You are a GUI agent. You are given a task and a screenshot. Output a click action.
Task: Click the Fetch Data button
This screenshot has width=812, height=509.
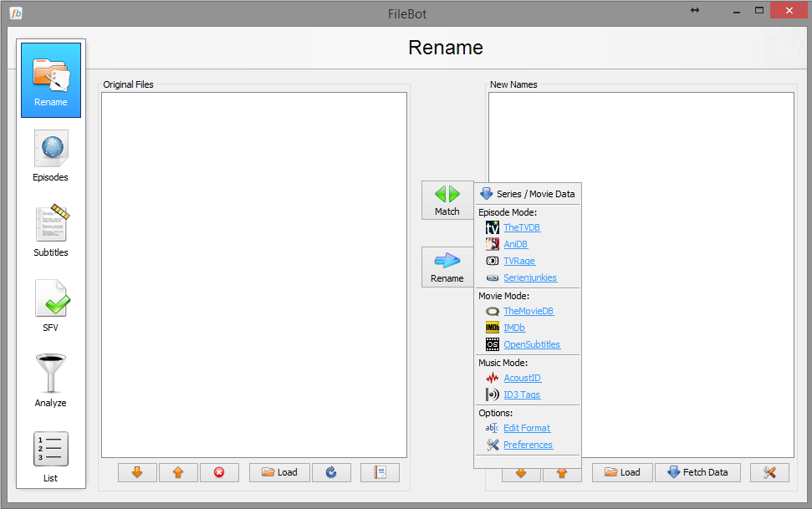[697, 472]
